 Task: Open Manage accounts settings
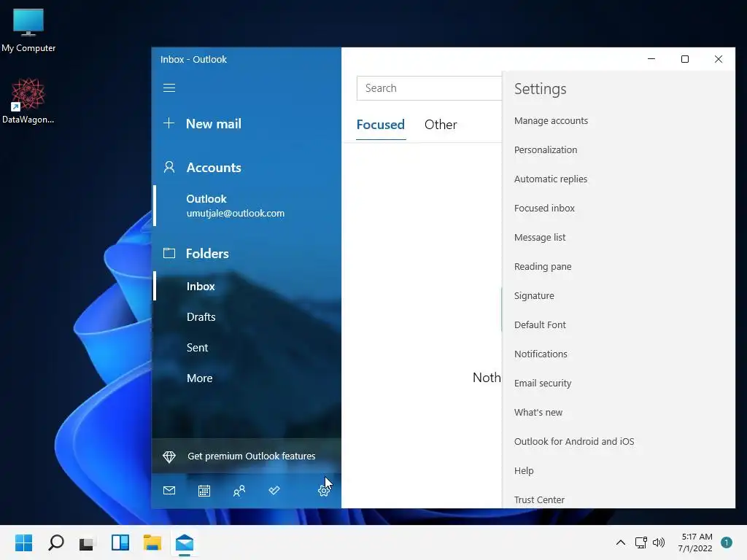tap(551, 121)
